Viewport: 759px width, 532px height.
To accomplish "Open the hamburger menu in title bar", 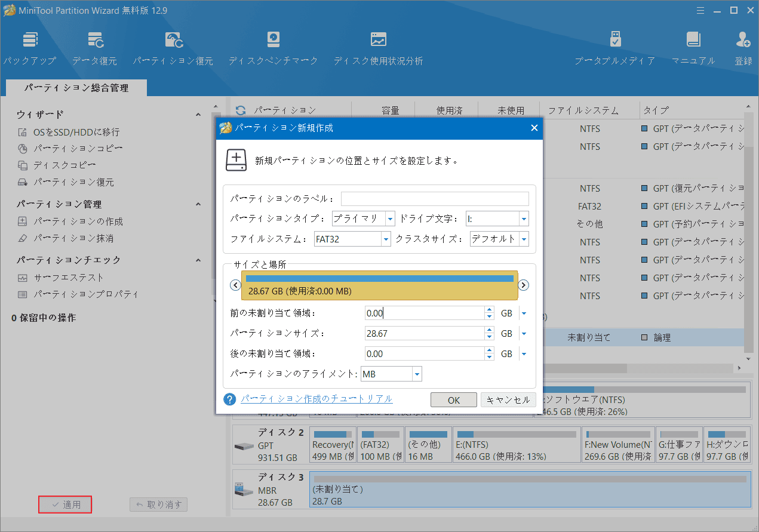I will 701,10.
